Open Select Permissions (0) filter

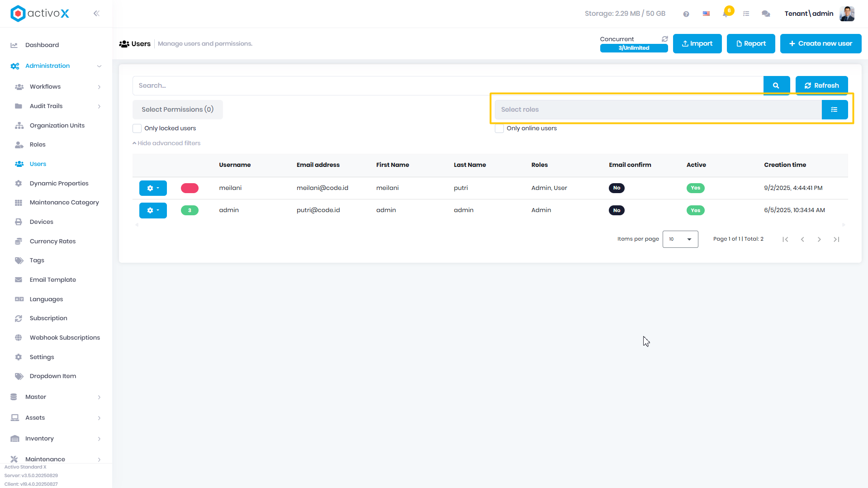click(177, 109)
